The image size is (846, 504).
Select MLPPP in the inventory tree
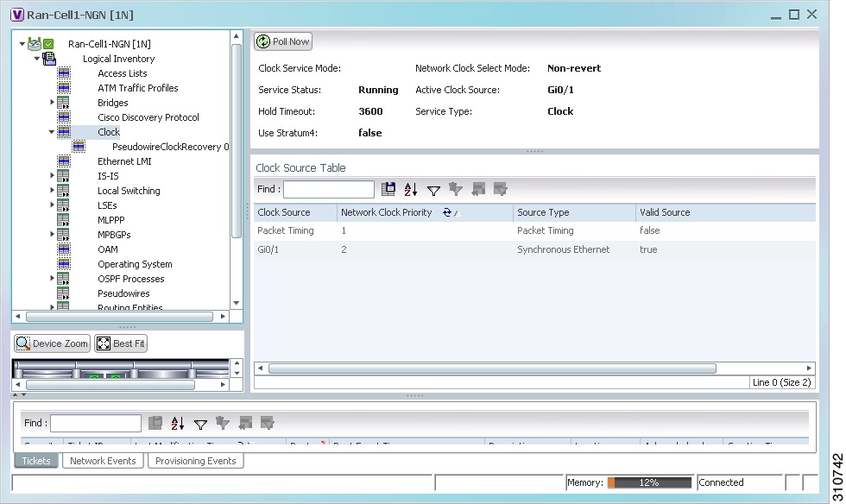tap(111, 220)
